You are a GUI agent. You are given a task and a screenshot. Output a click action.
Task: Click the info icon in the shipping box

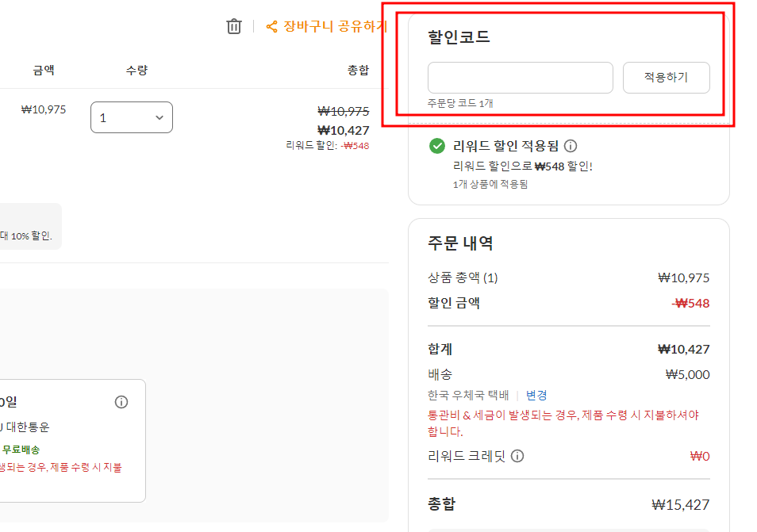point(121,402)
